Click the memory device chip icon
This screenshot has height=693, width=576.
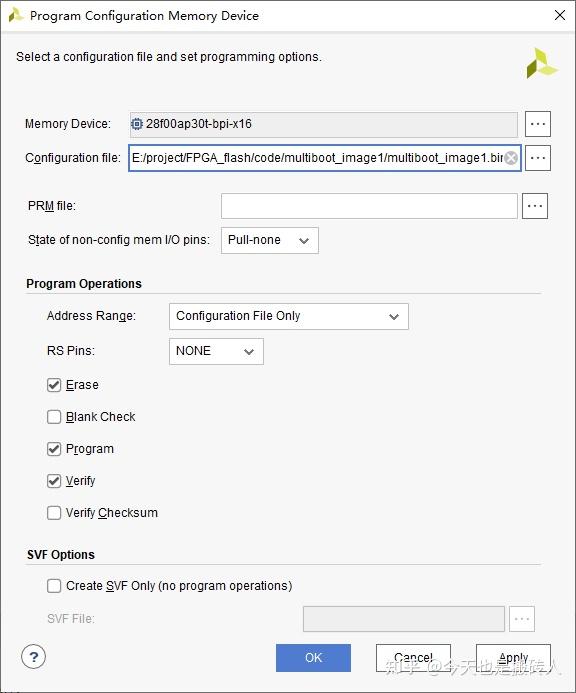(x=137, y=124)
